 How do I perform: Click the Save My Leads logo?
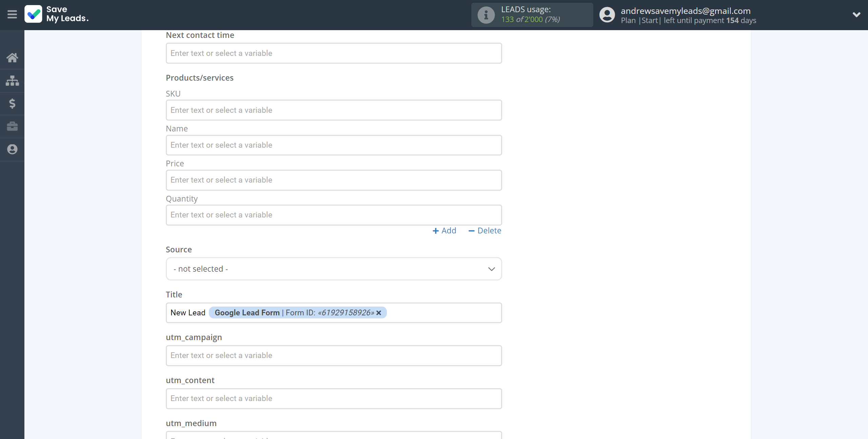tap(57, 14)
